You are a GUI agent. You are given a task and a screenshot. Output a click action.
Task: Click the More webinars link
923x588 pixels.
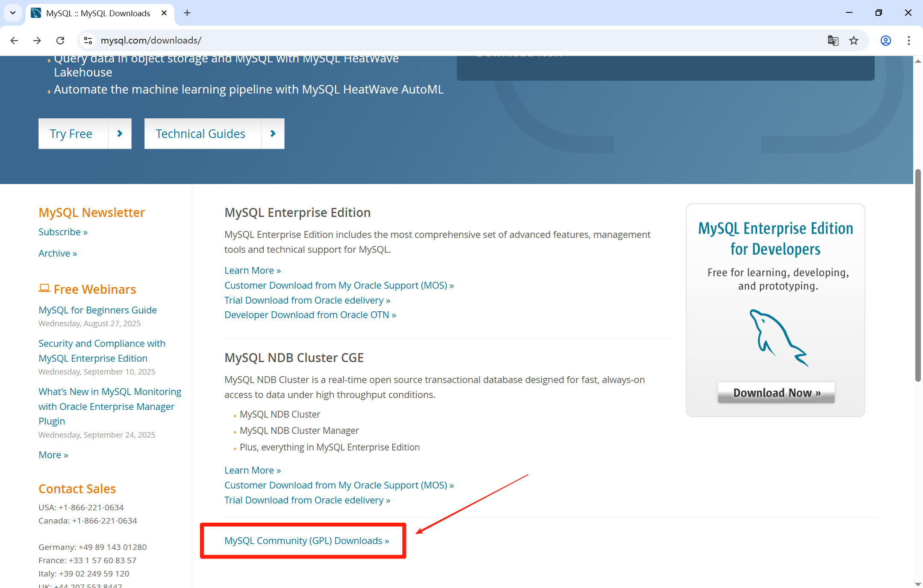tap(53, 455)
